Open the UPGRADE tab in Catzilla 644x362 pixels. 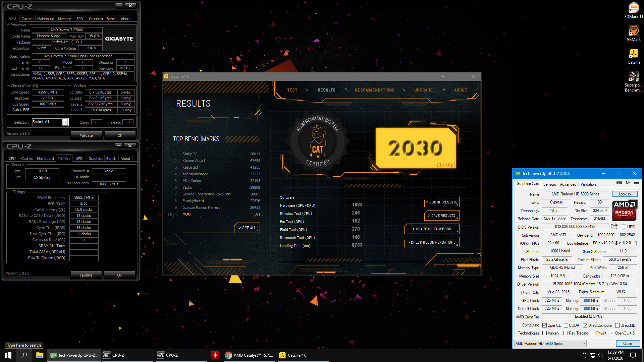pyautogui.click(x=423, y=90)
